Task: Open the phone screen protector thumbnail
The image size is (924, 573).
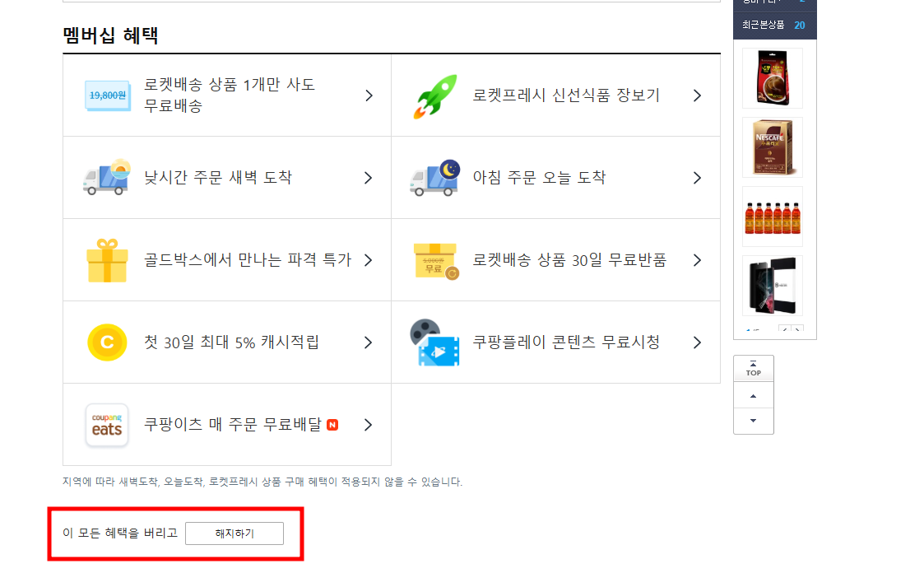Action: [x=773, y=286]
